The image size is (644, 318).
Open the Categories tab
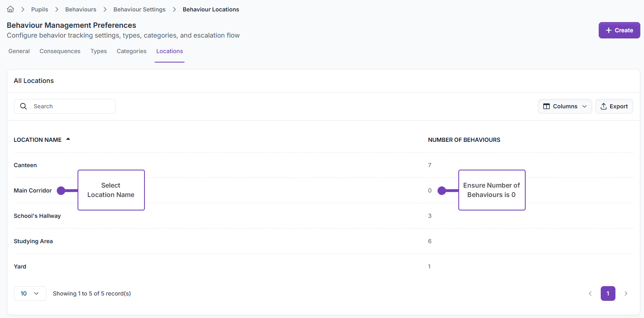131,51
